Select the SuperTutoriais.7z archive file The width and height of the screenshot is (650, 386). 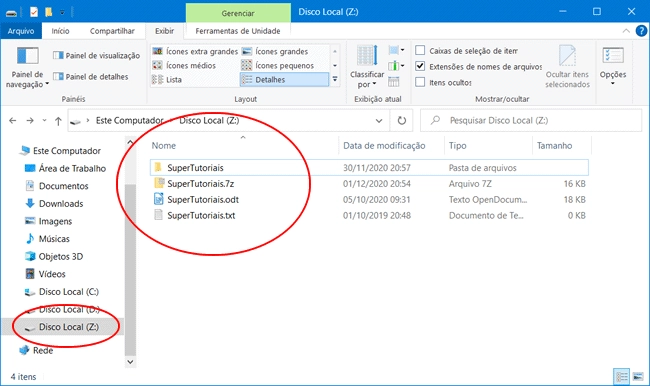point(201,184)
